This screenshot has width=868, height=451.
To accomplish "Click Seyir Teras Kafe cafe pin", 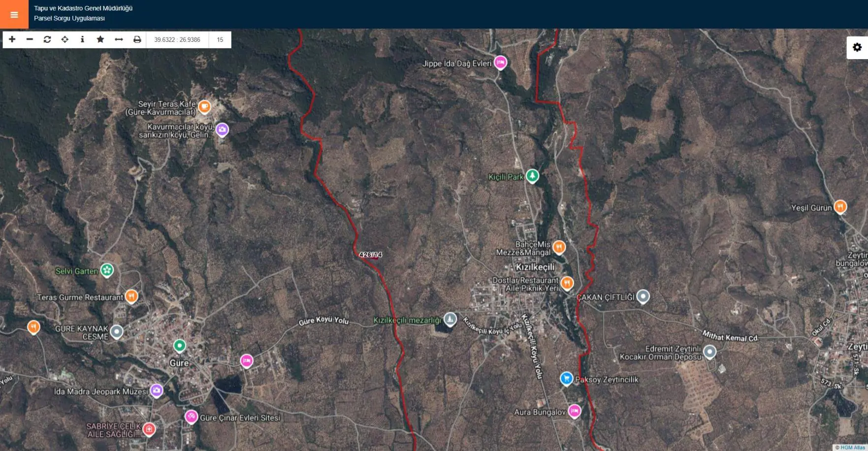I will (x=205, y=106).
